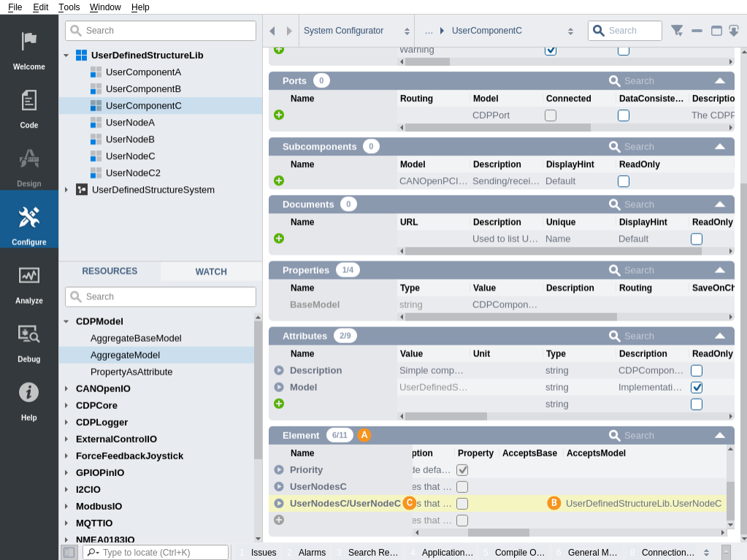747x560 pixels.
Task: Switch to Code mode
Action: pos(29,107)
